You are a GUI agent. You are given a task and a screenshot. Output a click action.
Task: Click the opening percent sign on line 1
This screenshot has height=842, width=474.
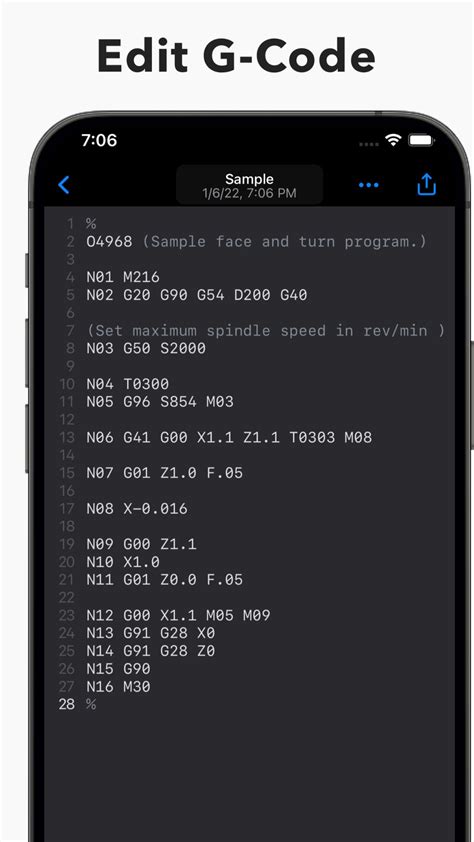tap(91, 224)
